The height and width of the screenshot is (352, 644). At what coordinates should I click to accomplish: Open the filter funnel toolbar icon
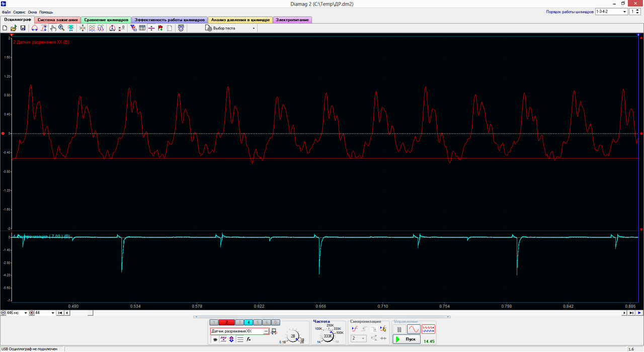tap(133, 28)
